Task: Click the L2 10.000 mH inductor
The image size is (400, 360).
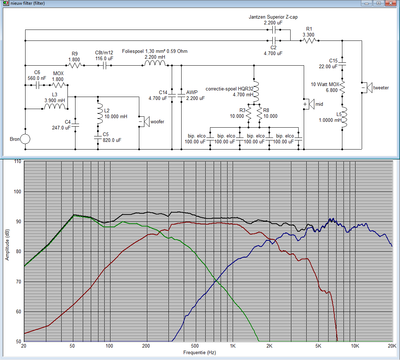Action: (x=99, y=114)
